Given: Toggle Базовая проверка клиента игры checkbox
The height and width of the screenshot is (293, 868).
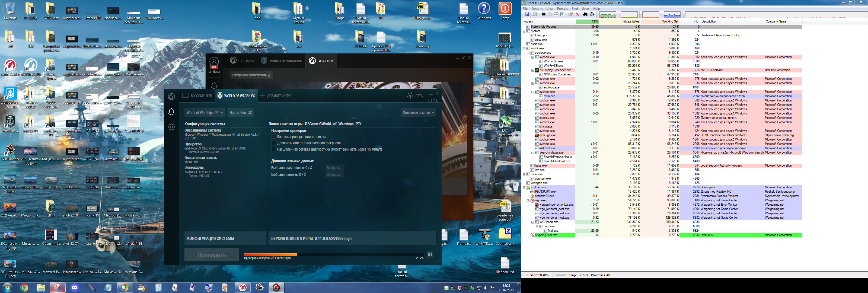Looking at the screenshot, I should [x=274, y=137].
